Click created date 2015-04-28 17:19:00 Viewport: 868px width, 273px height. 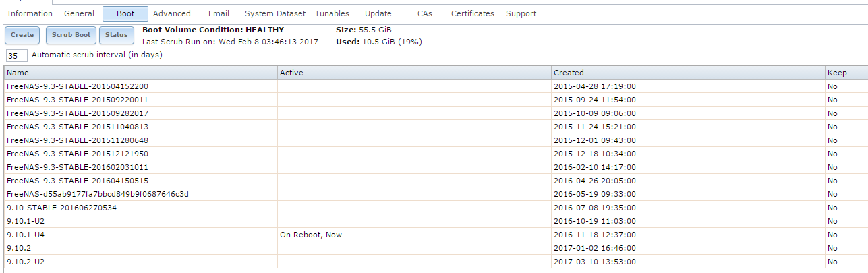click(595, 86)
